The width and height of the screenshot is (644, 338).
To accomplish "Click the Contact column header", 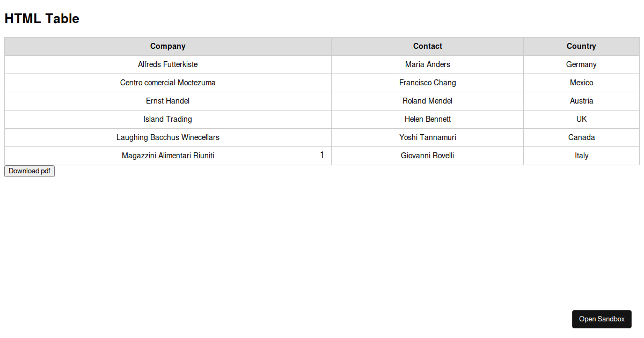I will point(428,47).
